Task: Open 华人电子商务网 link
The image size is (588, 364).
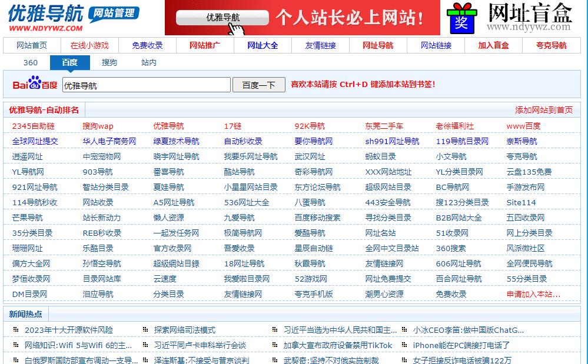Action: tap(109, 141)
